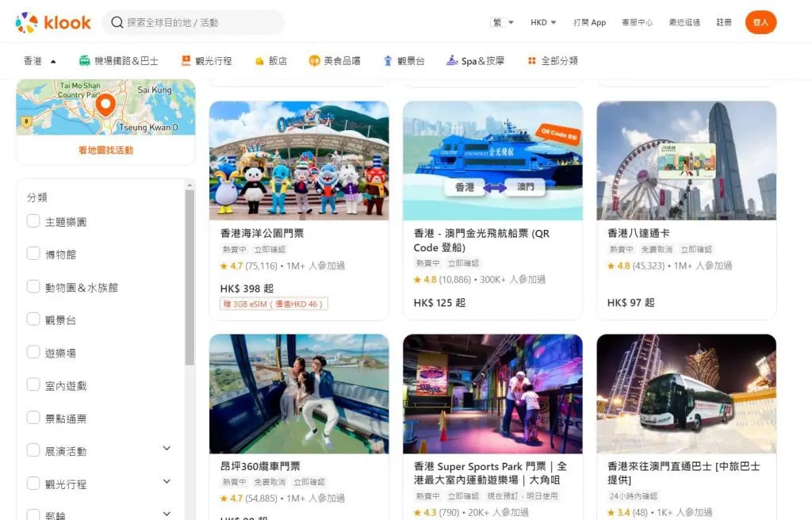Click the Klook logo
Screen dimensions: 812x520
click(x=53, y=22)
